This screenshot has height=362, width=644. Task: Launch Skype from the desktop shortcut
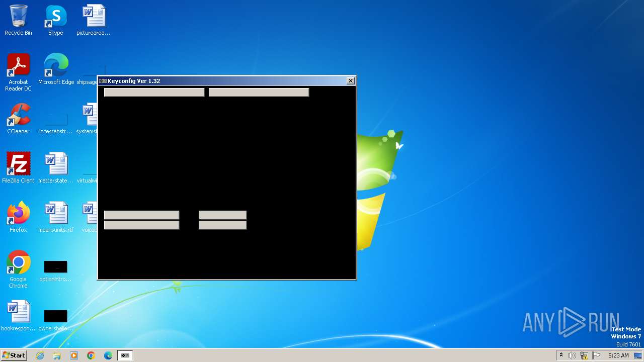(56, 20)
